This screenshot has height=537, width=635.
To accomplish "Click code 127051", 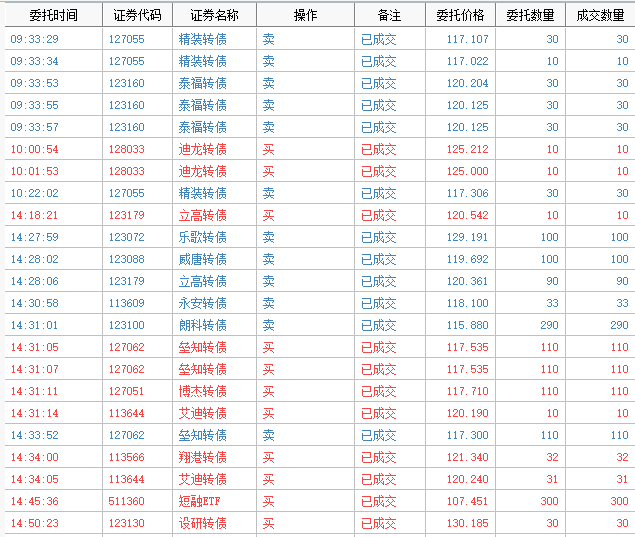I will (126, 391).
